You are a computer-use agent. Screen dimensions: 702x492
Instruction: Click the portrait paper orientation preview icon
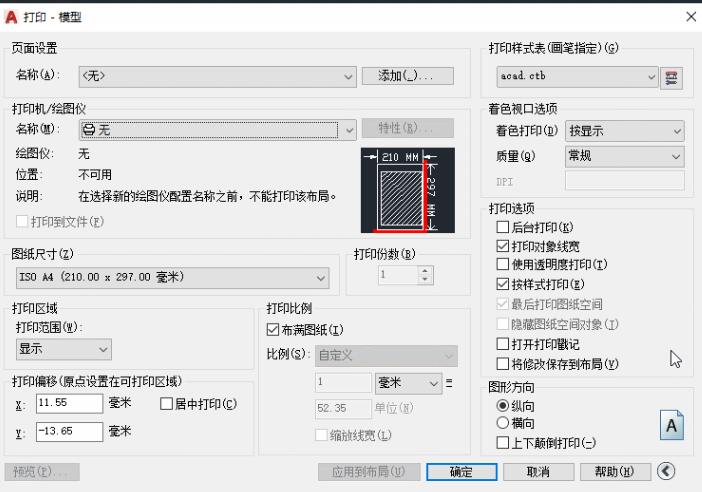[x=672, y=425]
